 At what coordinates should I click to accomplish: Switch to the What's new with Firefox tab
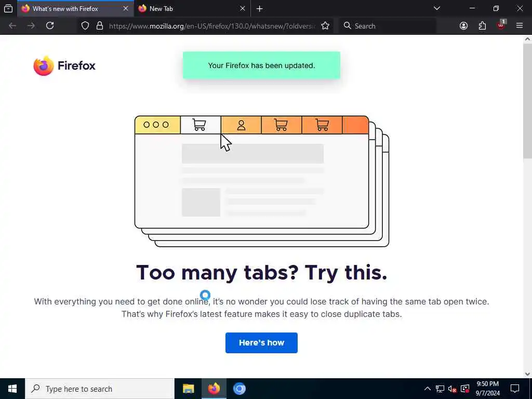(75, 8)
